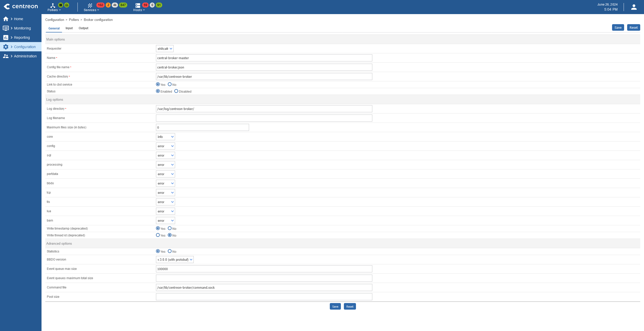Select Status Disabled radio
This screenshot has width=644, height=331.
tap(176, 91)
